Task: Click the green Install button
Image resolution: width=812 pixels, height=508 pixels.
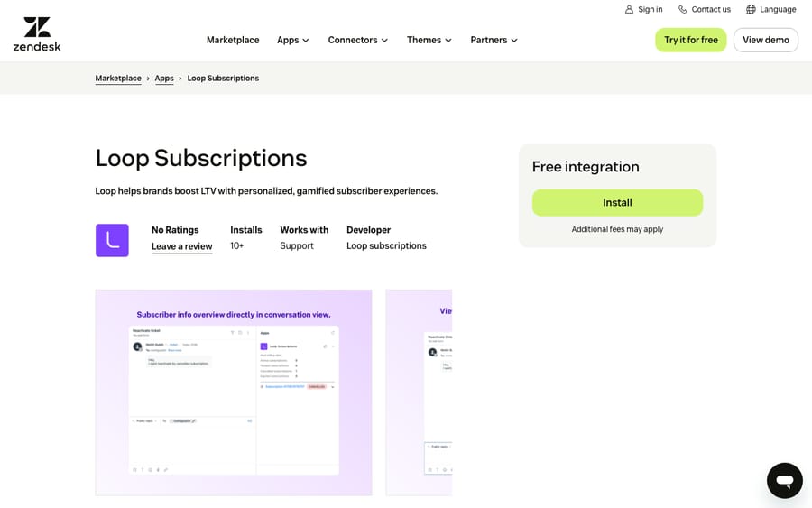Action: pos(617,202)
